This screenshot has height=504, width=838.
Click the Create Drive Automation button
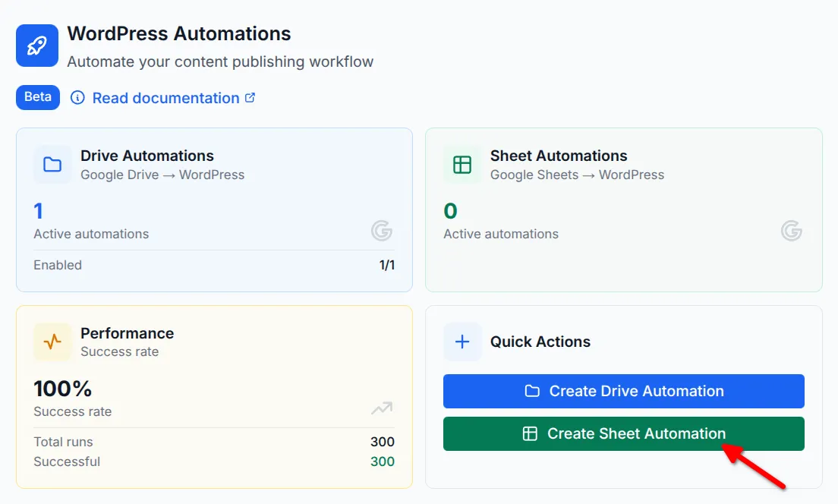(x=623, y=391)
